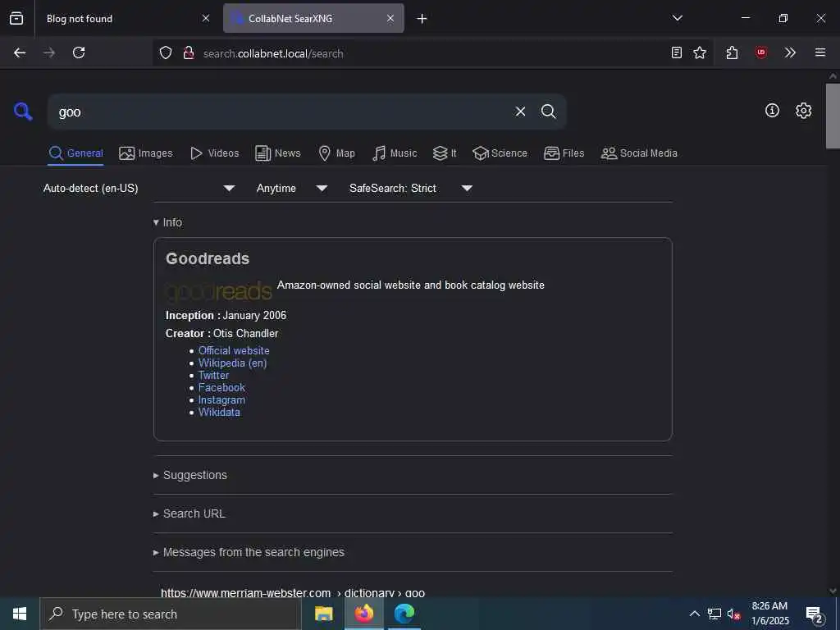Open SearXNG preferences gear icon
Screen dimensions: 840x630
(x=803, y=111)
